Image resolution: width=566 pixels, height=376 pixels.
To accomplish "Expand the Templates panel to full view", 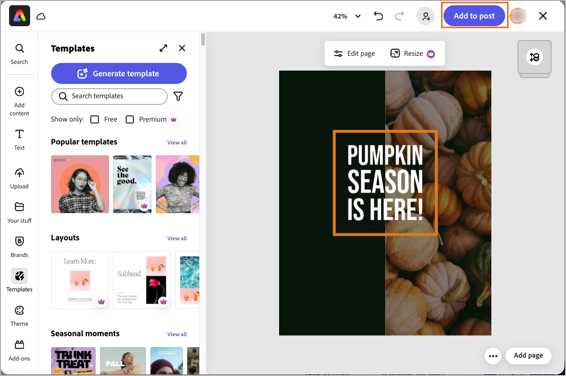I will (x=164, y=48).
